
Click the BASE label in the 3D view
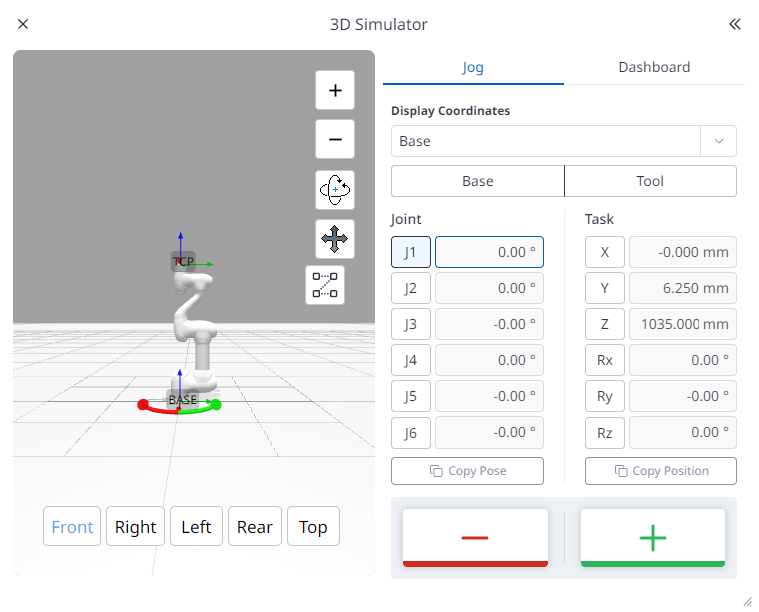click(x=182, y=399)
